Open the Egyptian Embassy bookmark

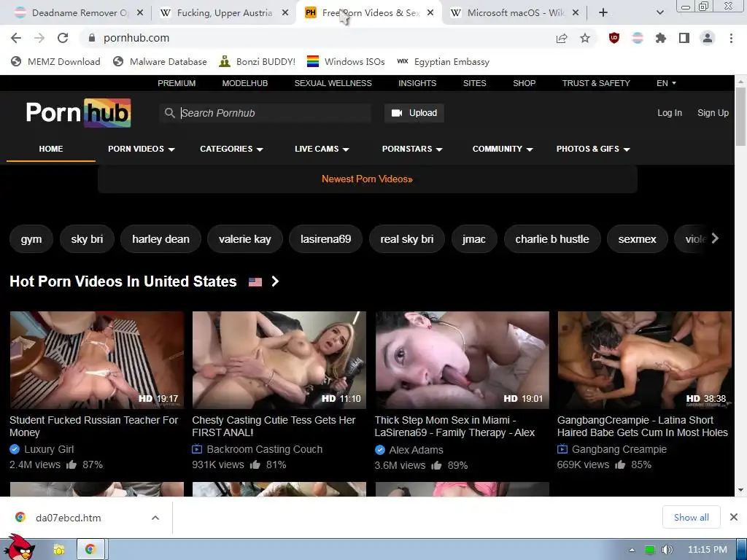click(443, 61)
